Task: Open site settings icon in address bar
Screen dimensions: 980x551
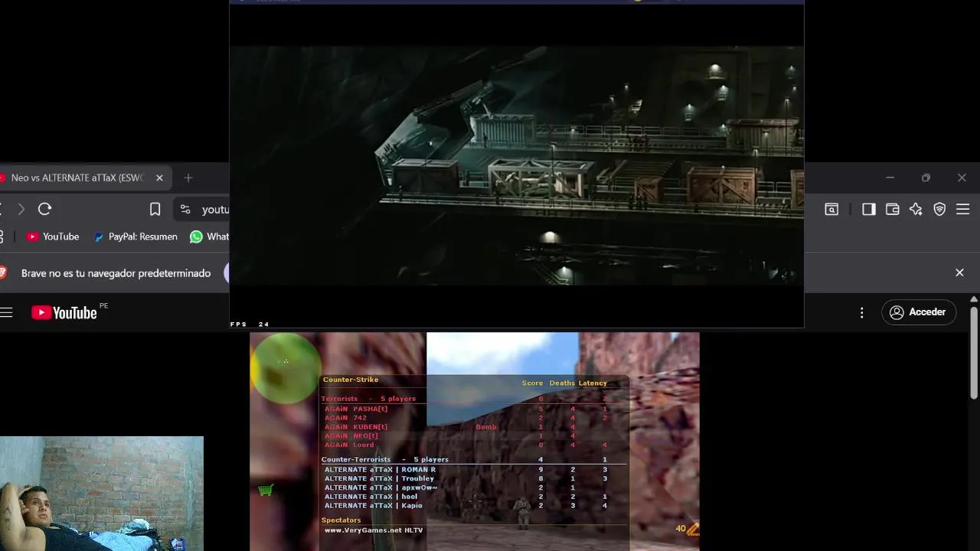Action: click(x=185, y=209)
